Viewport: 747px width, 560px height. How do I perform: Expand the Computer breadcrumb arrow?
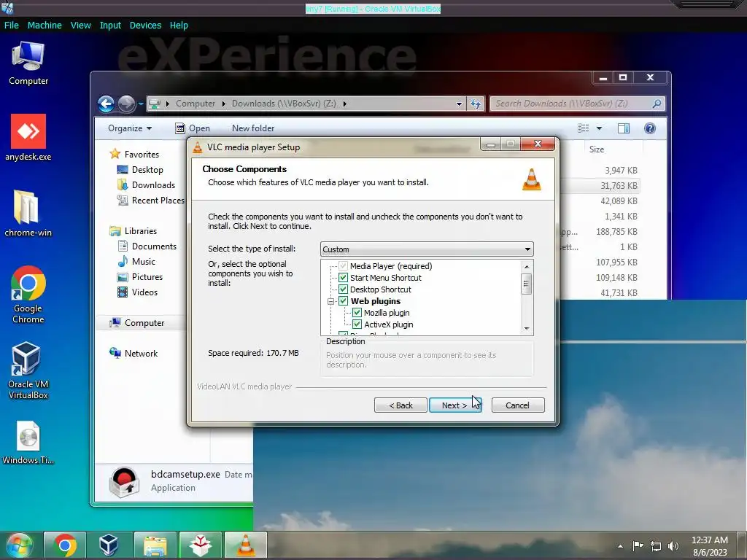click(x=223, y=104)
